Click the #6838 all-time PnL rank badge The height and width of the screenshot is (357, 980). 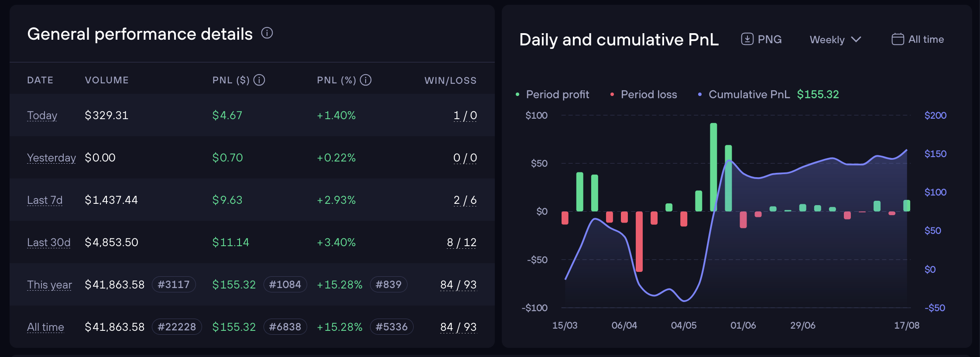click(x=285, y=327)
